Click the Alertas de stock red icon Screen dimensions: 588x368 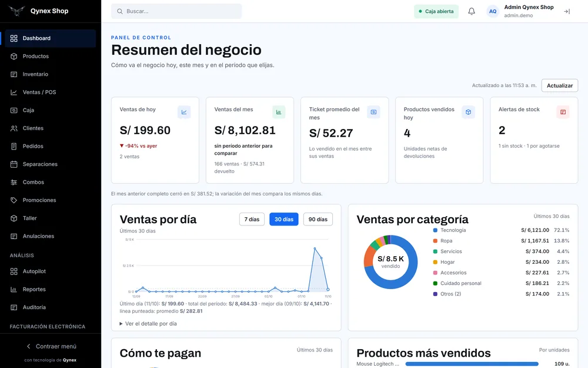[563, 112]
